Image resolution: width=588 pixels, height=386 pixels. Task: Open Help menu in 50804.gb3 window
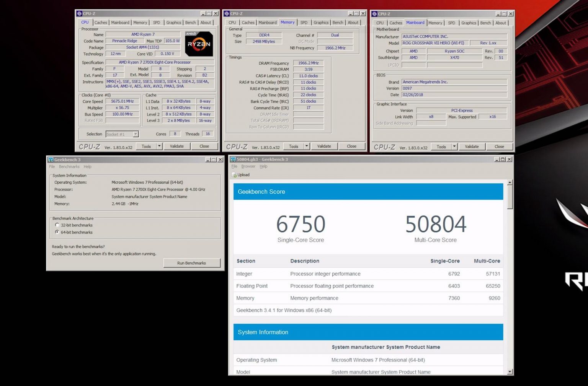point(263,166)
